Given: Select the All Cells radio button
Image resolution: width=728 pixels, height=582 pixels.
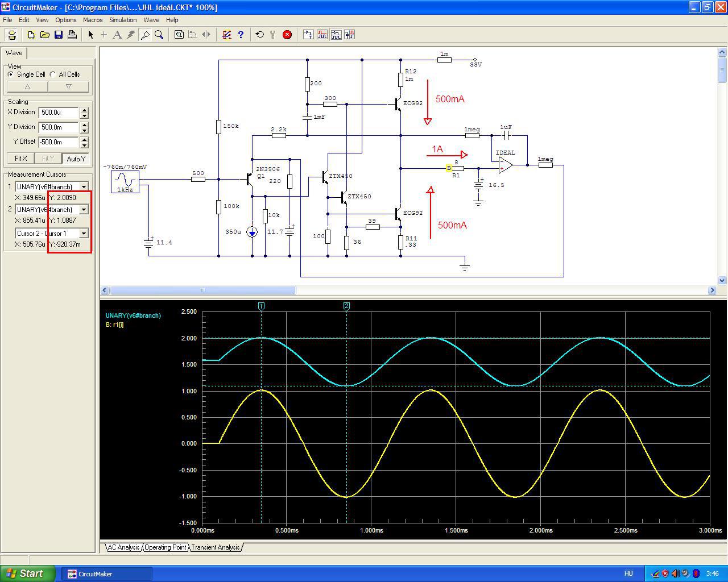Looking at the screenshot, I should [x=53, y=74].
